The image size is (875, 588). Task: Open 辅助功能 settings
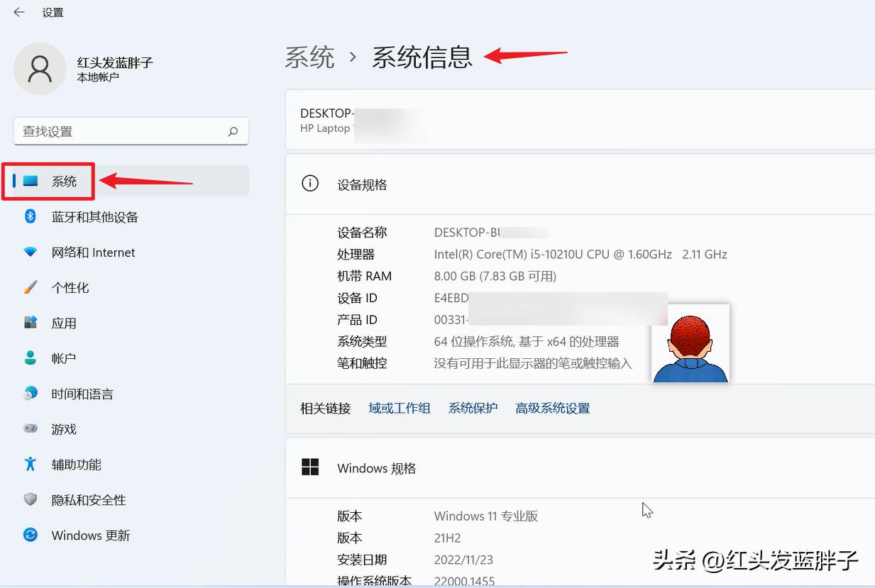tap(76, 465)
